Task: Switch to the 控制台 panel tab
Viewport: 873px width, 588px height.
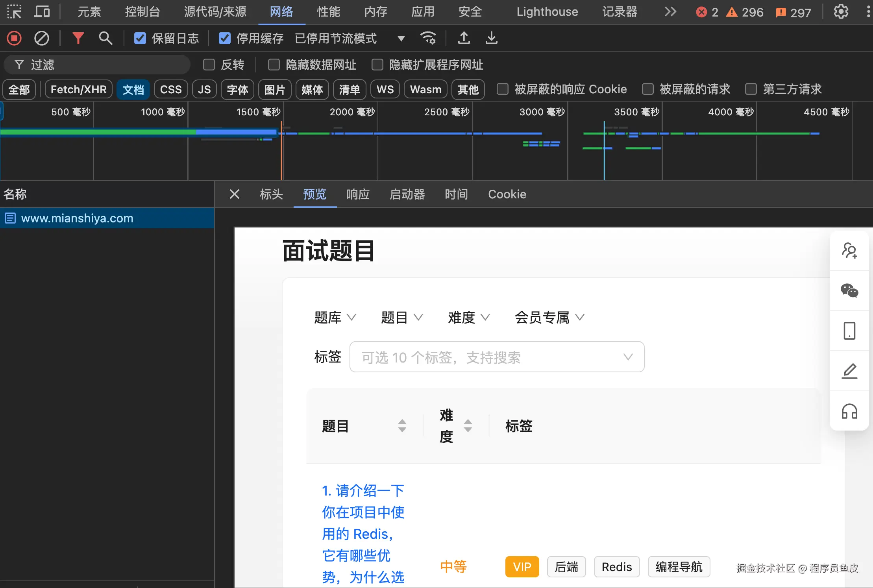Action: pyautogui.click(x=142, y=12)
